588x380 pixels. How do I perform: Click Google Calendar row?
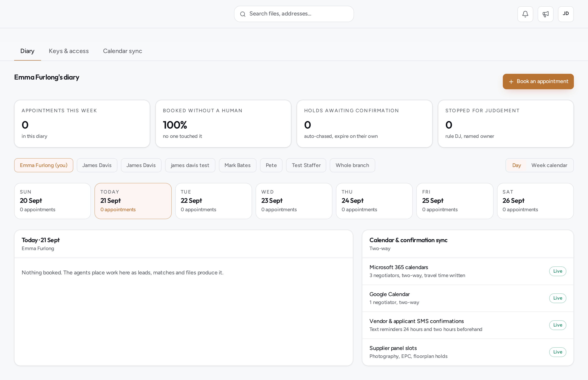click(468, 298)
